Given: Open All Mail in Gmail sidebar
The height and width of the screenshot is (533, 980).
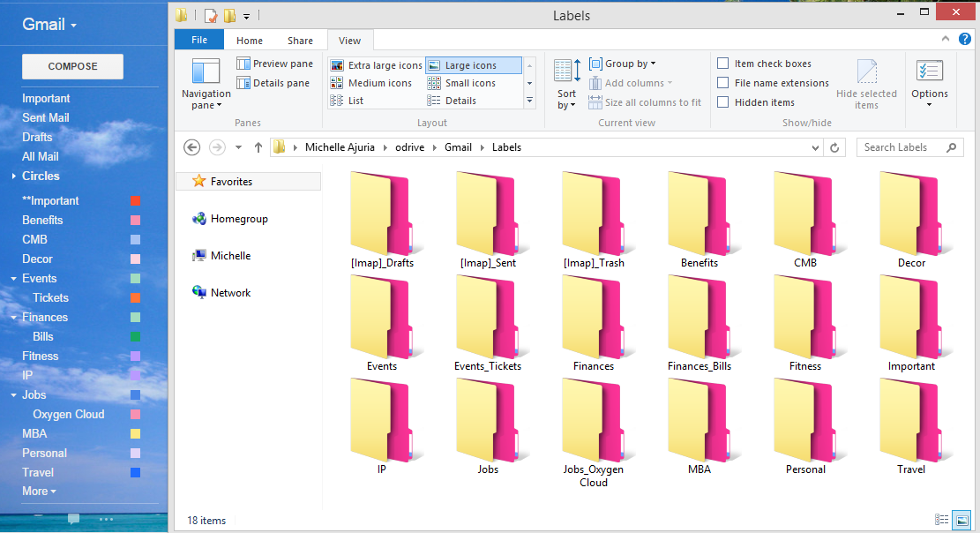Looking at the screenshot, I should [x=40, y=156].
